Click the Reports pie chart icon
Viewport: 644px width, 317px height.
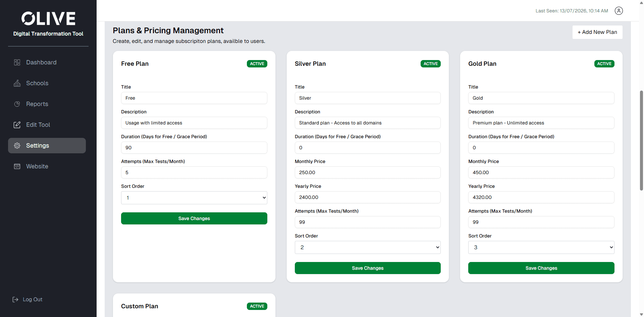(17, 104)
